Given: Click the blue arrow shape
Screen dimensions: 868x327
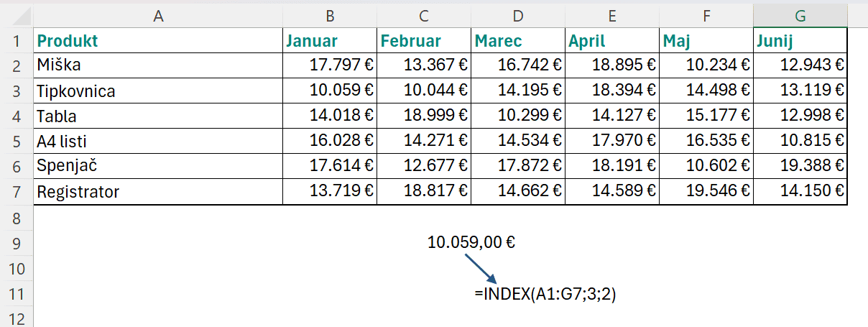Looking at the screenshot, I should pos(480,268).
